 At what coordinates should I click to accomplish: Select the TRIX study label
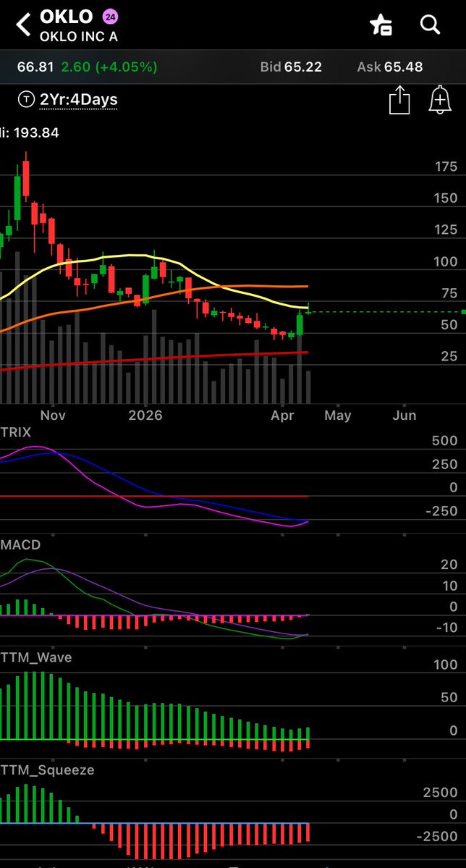(x=15, y=432)
